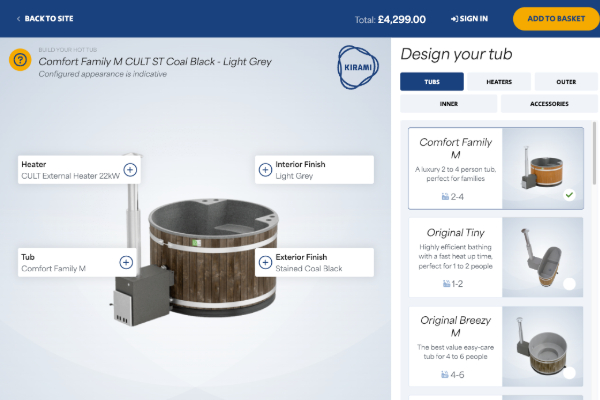This screenshot has height=400, width=600.
Task: Open the Heaters tab
Action: click(x=499, y=82)
